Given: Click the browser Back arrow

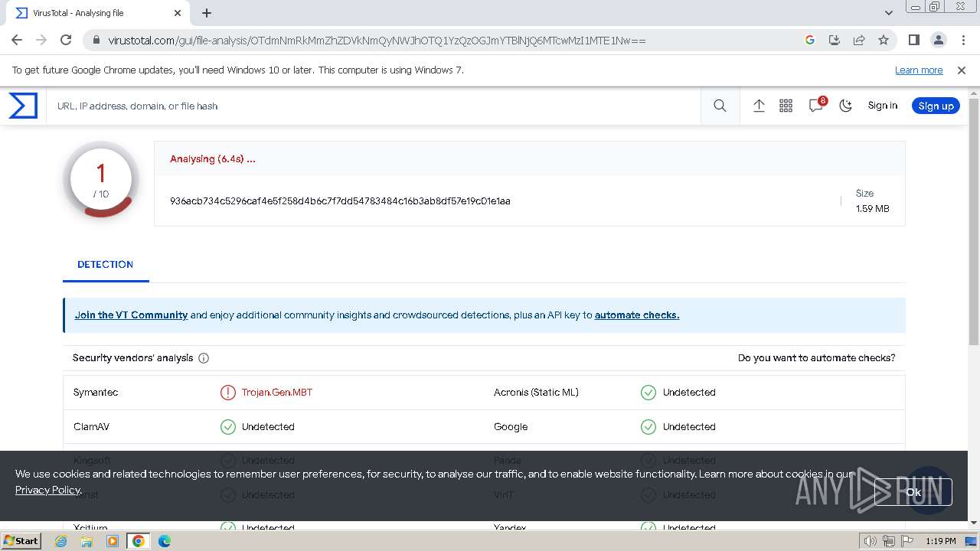Looking at the screenshot, I should pyautogui.click(x=17, y=40).
